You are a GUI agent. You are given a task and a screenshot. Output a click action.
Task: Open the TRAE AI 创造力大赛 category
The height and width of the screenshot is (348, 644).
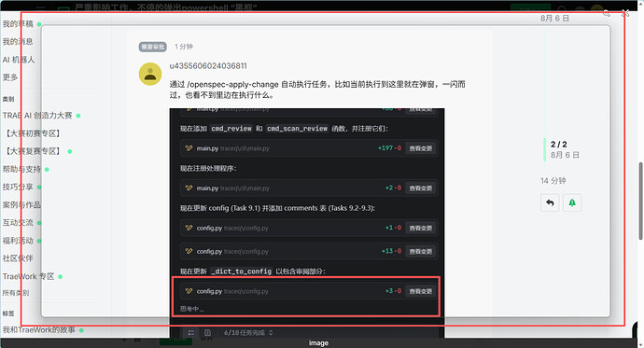pyautogui.click(x=37, y=116)
